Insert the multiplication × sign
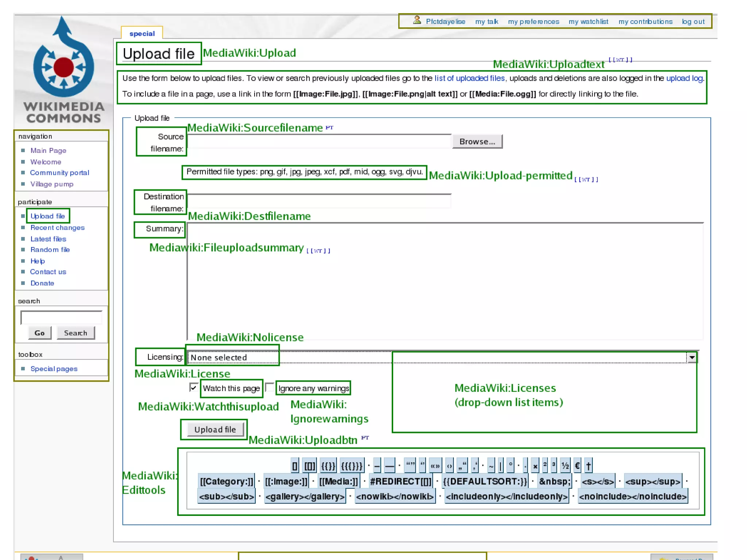747x560 pixels. coord(535,466)
